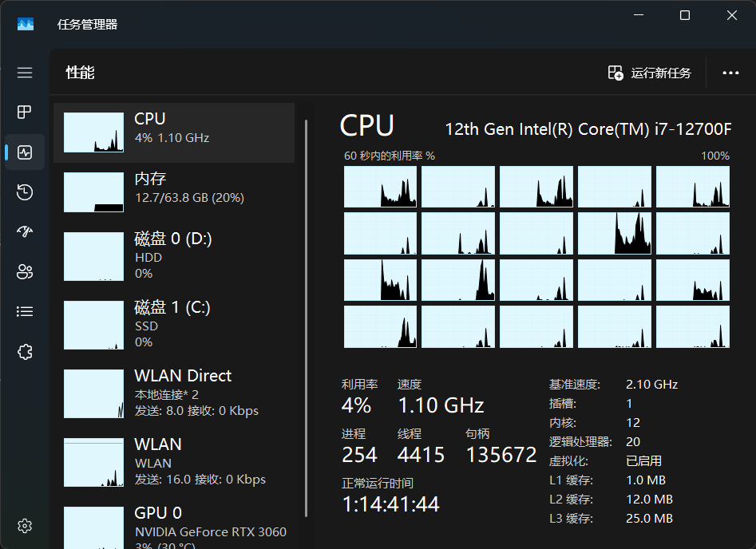Click the uptime 1:14:41:44 value
The width and height of the screenshot is (756, 549).
click(390, 504)
